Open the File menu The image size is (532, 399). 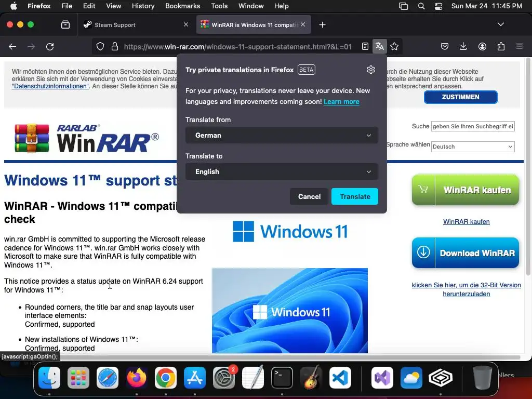pyautogui.click(x=67, y=6)
